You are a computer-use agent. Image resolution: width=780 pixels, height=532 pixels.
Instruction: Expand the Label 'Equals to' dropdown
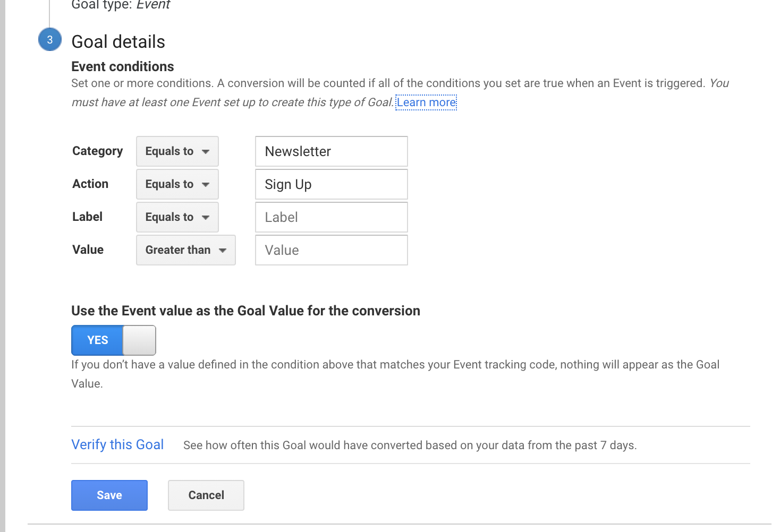[x=177, y=217]
